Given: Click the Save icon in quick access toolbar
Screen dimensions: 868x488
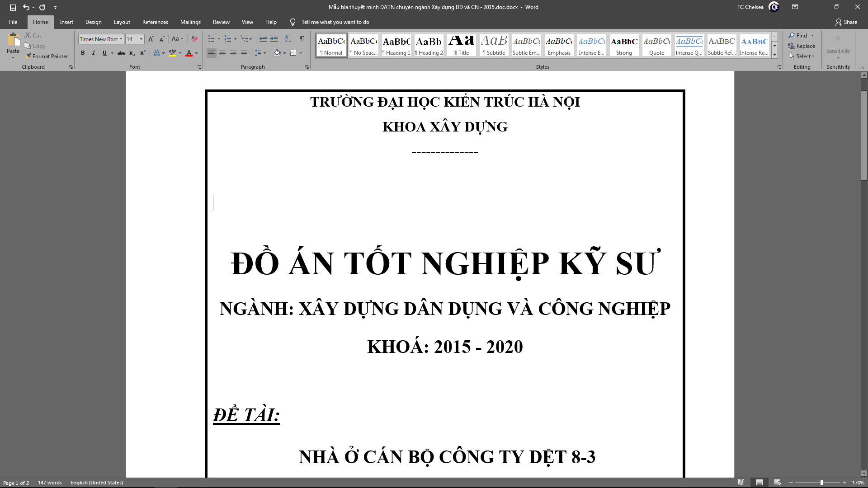Looking at the screenshot, I should (13, 7).
